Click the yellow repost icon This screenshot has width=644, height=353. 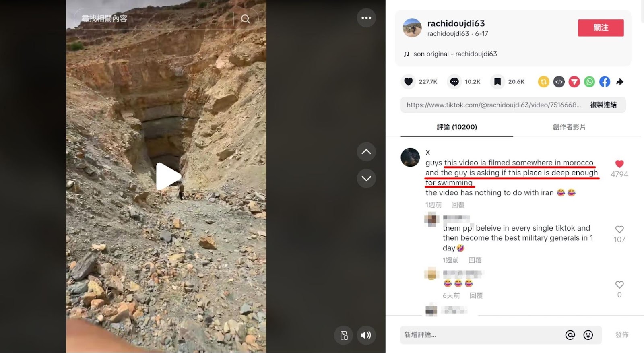click(x=543, y=82)
